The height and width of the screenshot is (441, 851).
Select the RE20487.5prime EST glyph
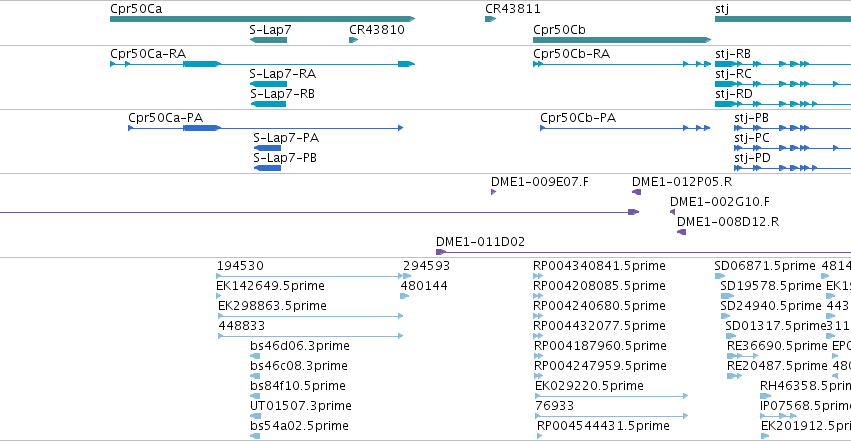(734, 376)
